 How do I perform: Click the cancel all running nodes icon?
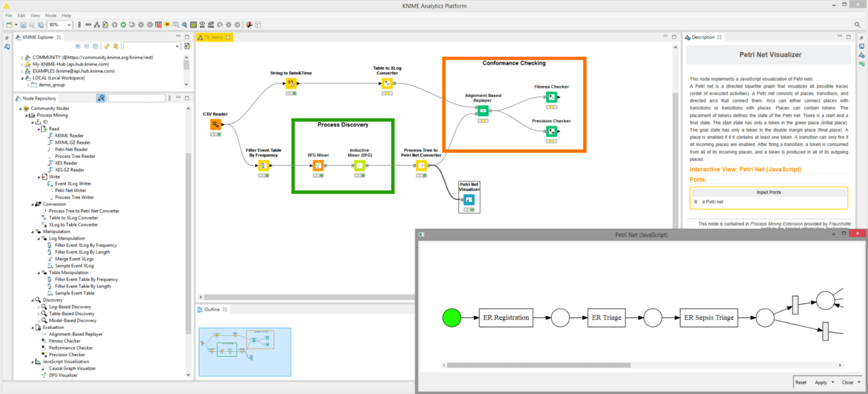[x=149, y=25]
